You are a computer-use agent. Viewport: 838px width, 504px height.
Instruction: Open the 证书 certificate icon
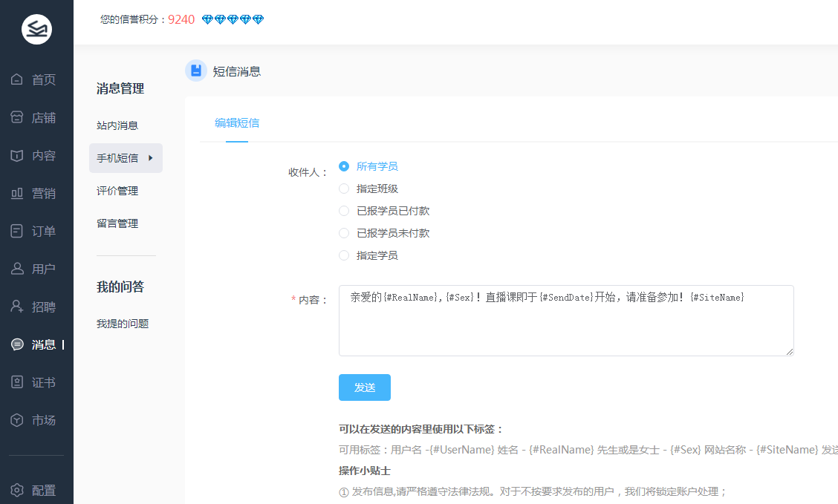pyautogui.click(x=17, y=382)
